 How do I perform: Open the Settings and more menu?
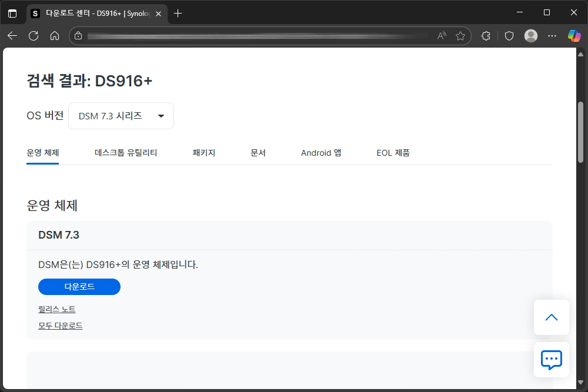pos(552,36)
